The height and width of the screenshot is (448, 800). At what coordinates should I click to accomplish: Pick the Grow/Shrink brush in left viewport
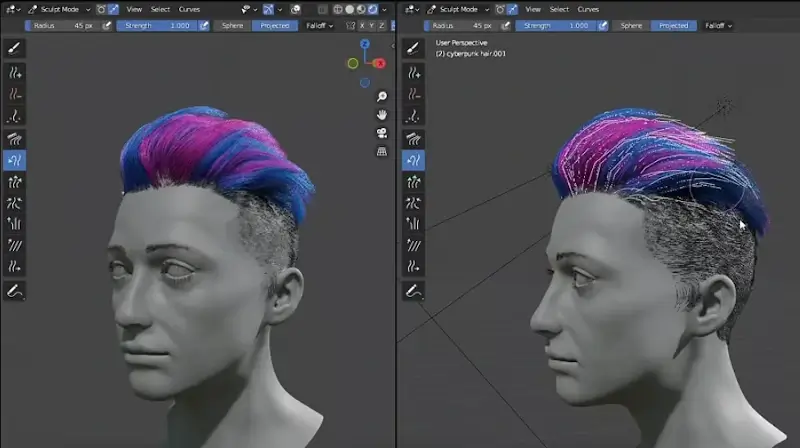(15, 182)
